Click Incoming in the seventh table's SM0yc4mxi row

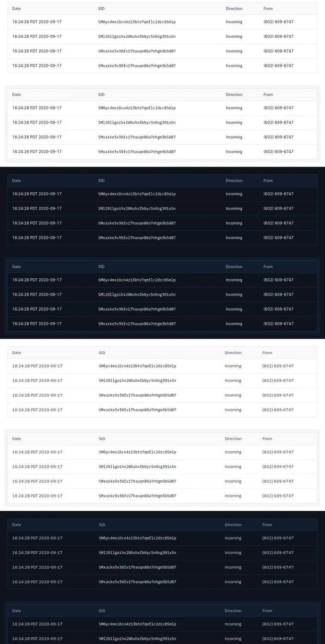233,538
